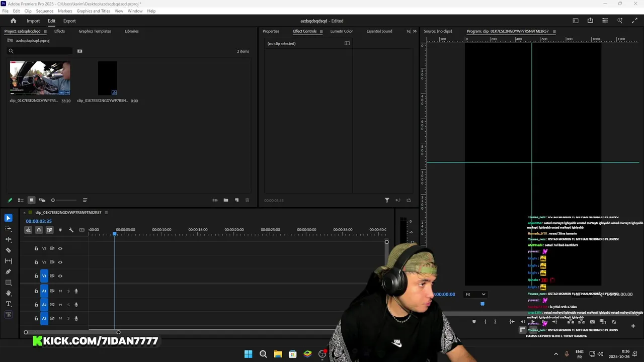The height and width of the screenshot is (362, 644).
Task: Select the Track Select Forward tool
Action: [x=8, y=229]
